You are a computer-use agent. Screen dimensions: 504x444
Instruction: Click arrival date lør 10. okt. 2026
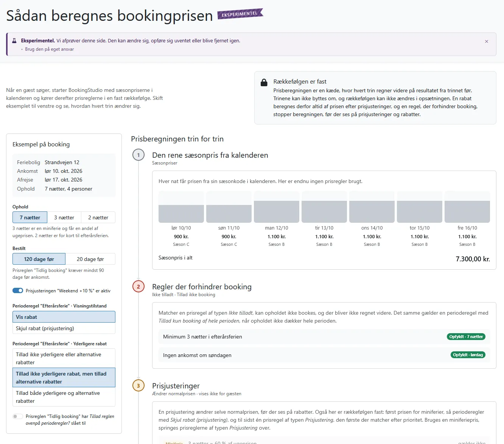pyautogui.click(x=64, y=171)
